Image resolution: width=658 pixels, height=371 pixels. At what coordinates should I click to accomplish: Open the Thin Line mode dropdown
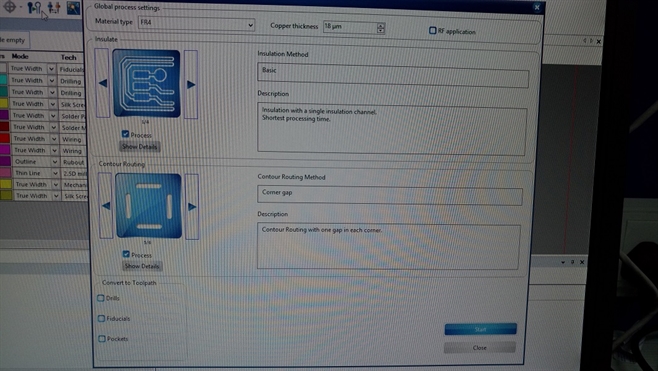(55, 173)
